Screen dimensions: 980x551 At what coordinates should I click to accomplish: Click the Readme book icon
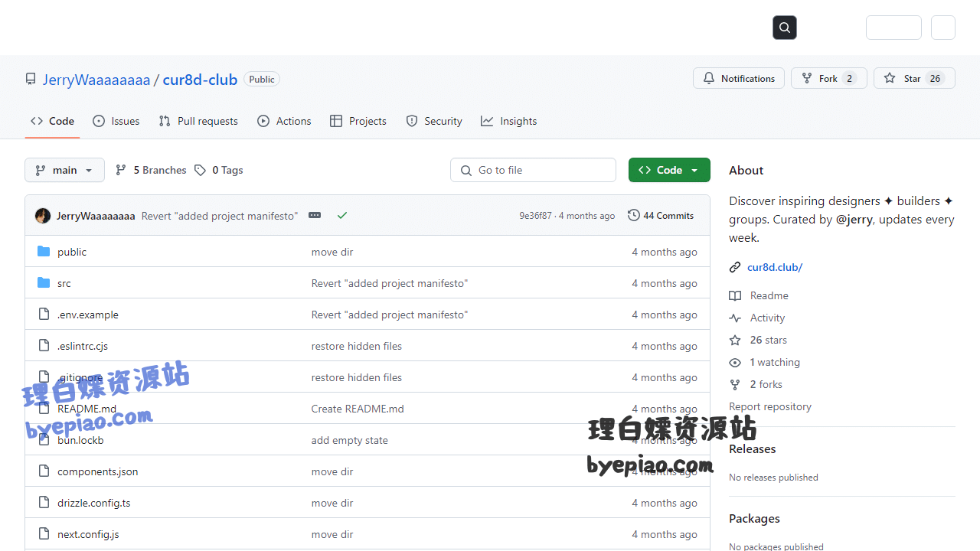735,295
